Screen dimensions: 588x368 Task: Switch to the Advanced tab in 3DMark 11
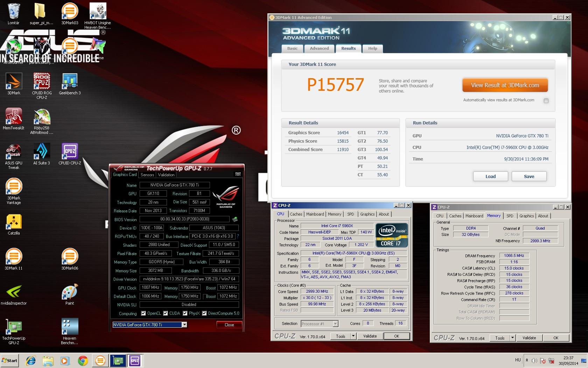(319, 48)
